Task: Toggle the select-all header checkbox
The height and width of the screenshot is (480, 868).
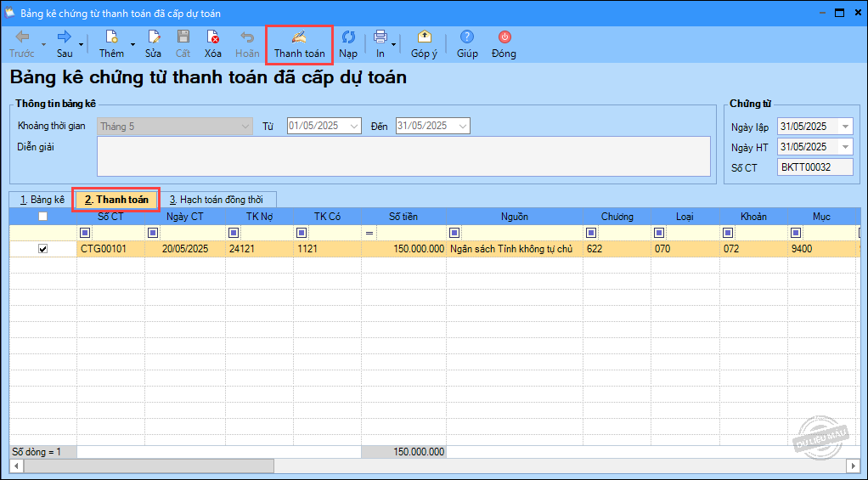Action: tap(43, 217)
